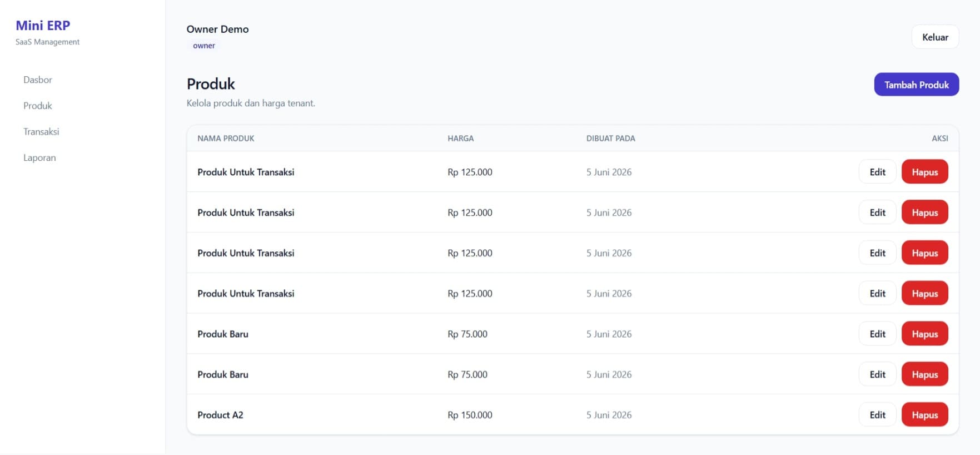Click the owner role badge

click(203, 46)
